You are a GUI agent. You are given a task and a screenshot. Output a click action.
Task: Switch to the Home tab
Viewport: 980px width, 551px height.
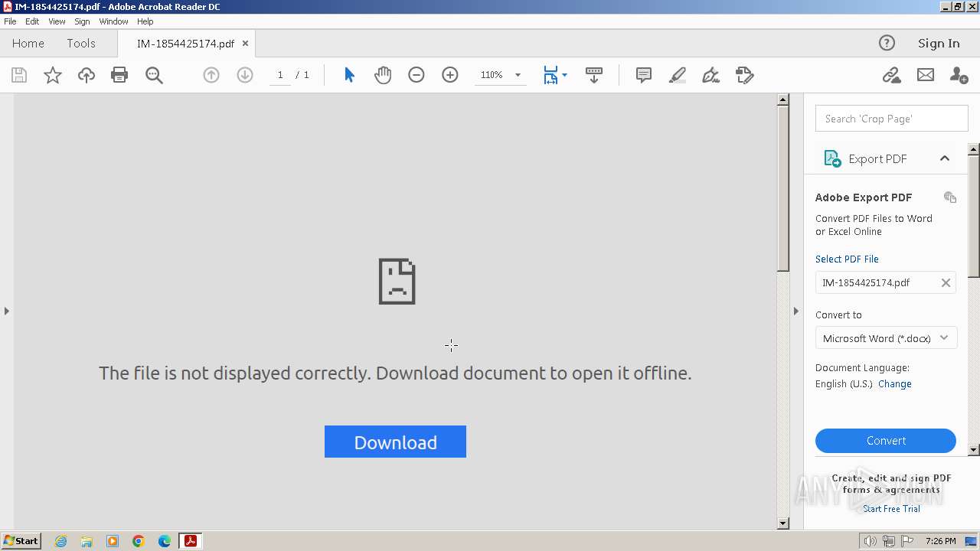coord(28,44)
